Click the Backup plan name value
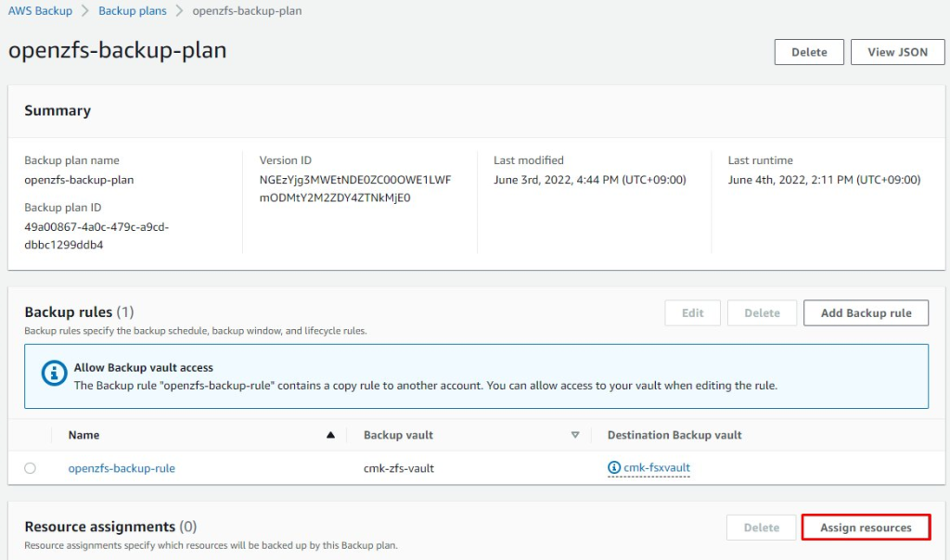 point(79,180)
